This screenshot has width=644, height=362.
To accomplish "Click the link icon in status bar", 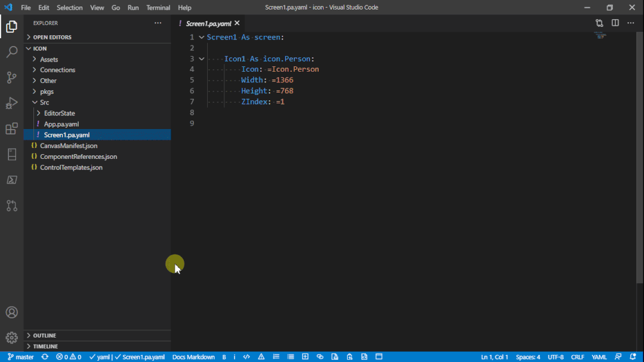I will point(320,357).
